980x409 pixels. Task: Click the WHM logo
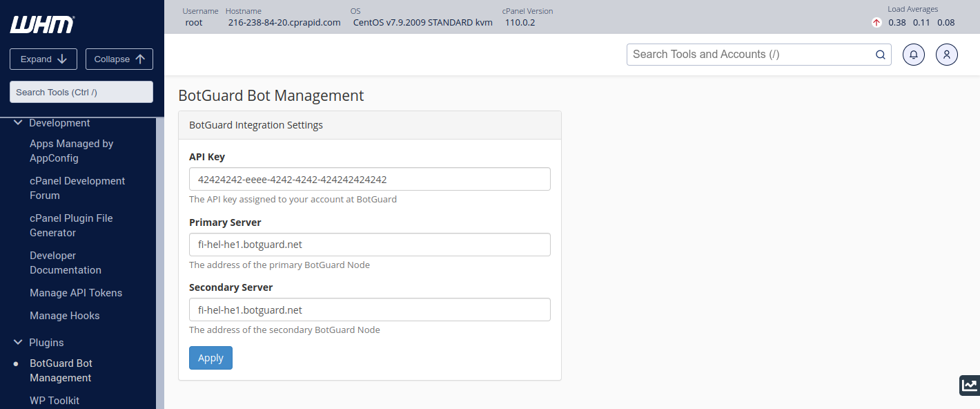pyautogui.click(x=42, y=25)
